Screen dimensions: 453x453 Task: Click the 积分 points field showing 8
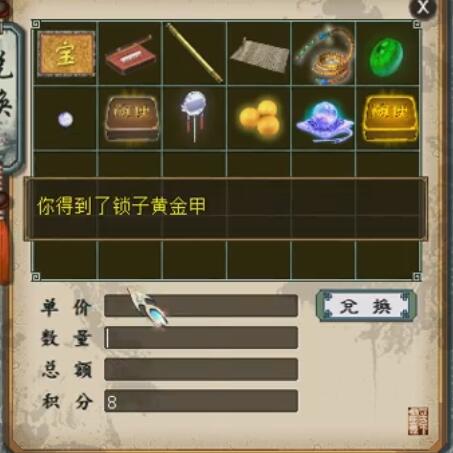point(201,401)
